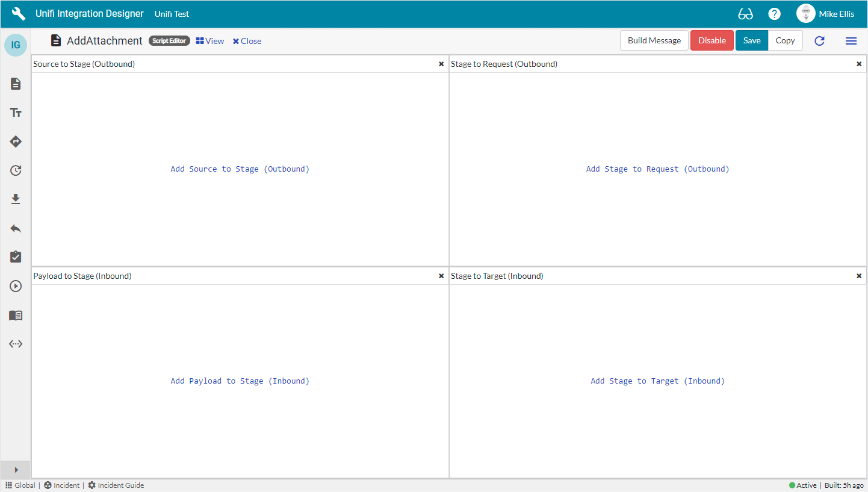Click the Disable button
The width and height of the screenshot is (868, 492).
pos(711,40)
